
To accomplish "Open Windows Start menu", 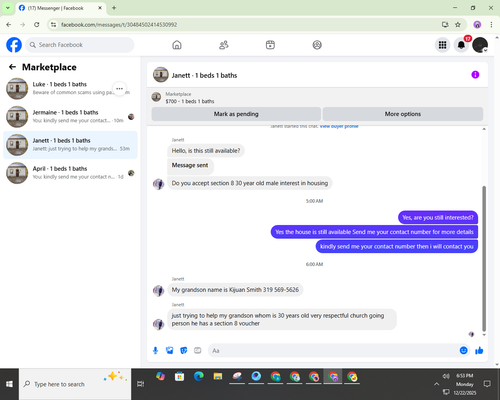I will [x=9, y=384].
